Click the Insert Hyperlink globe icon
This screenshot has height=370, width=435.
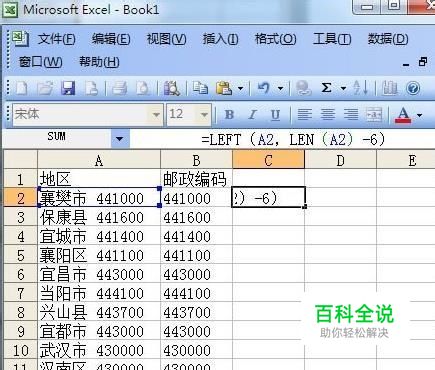[x=303, y=88]
